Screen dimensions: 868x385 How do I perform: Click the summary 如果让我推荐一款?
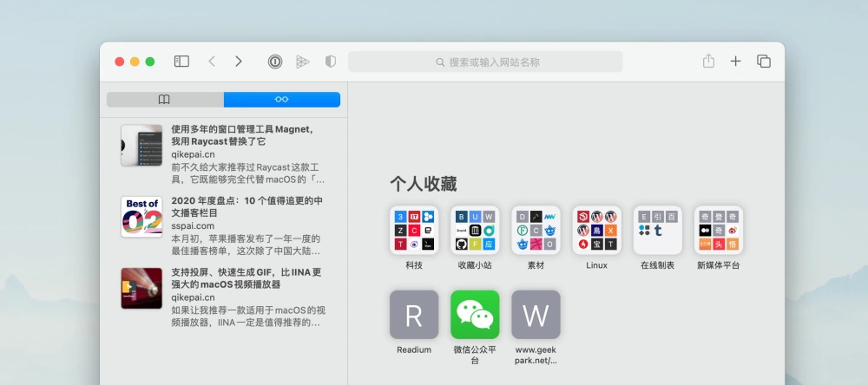(x=248, y=316)
